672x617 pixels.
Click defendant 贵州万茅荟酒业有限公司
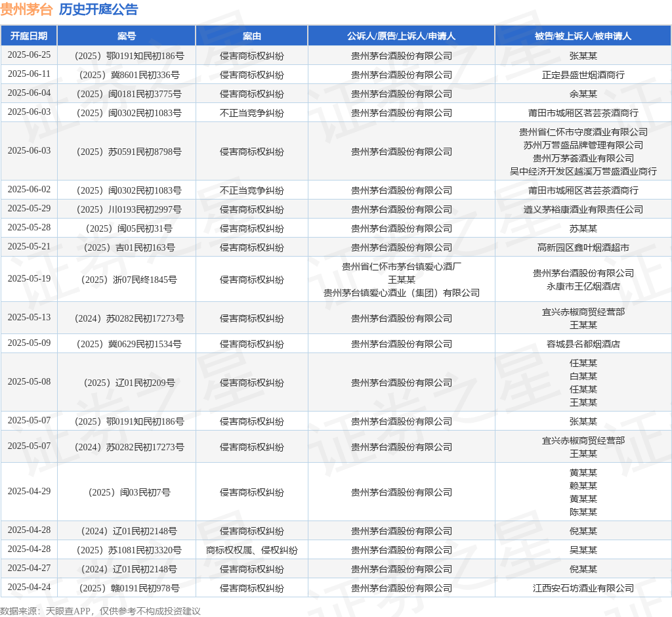583,158
